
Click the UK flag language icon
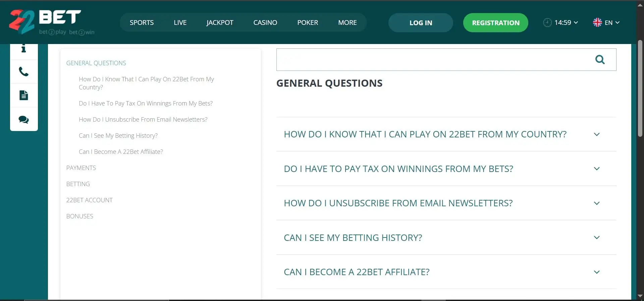597,23
